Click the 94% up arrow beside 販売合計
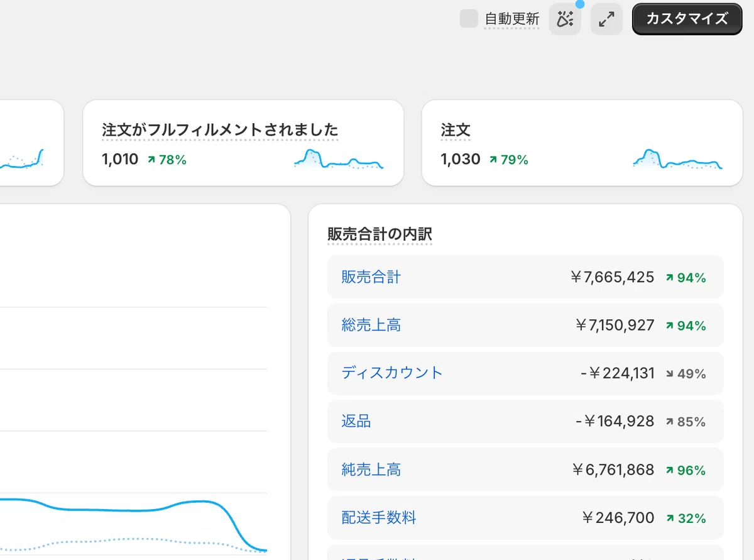 670,278
